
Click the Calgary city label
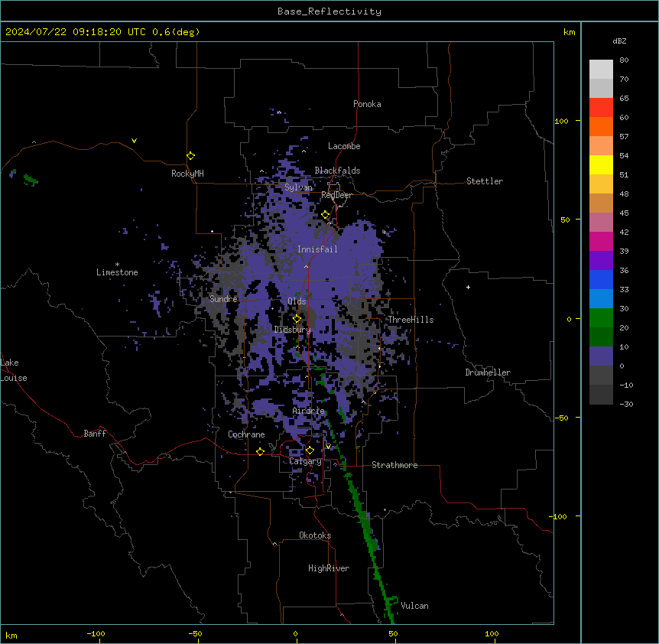[305, 461]
